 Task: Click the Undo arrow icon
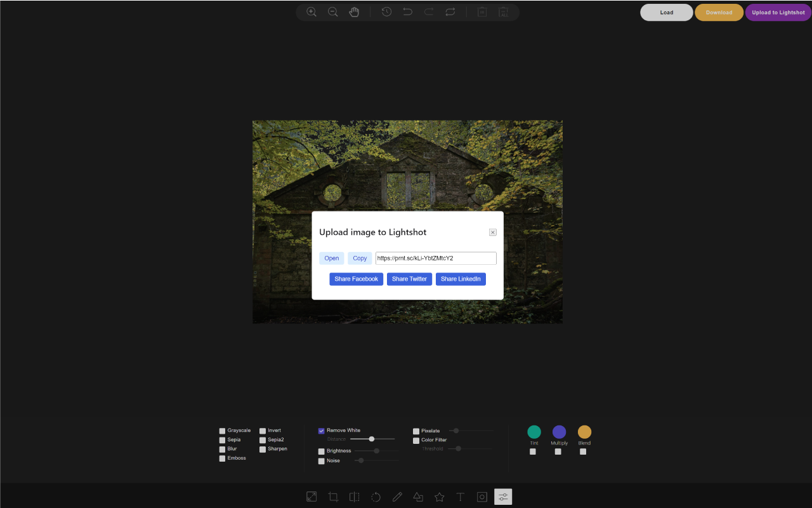click(407, 11)
